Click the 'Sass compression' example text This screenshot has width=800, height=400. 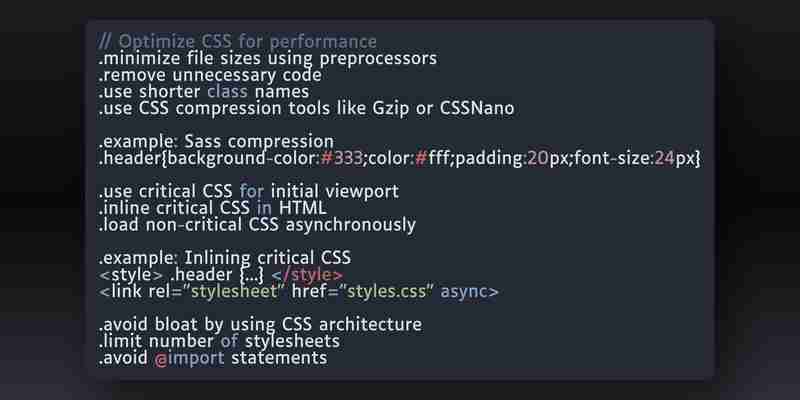259,141
